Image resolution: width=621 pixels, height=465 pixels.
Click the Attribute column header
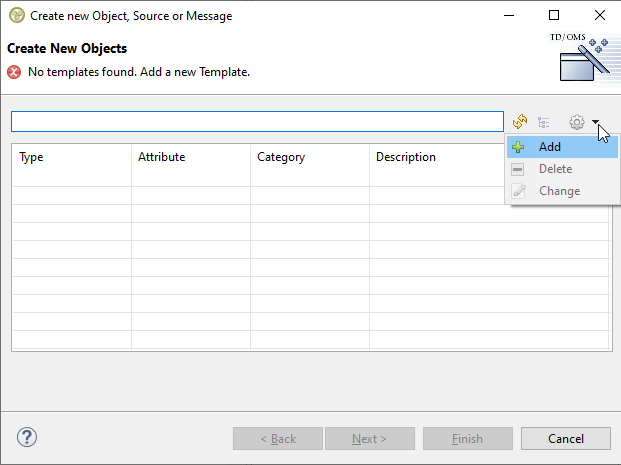coord(190,157)
